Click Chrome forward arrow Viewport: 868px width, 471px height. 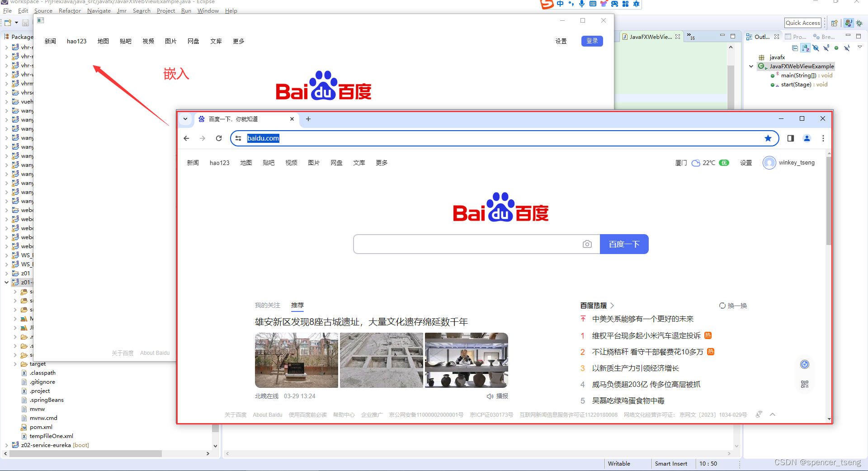tap(203, 138)
